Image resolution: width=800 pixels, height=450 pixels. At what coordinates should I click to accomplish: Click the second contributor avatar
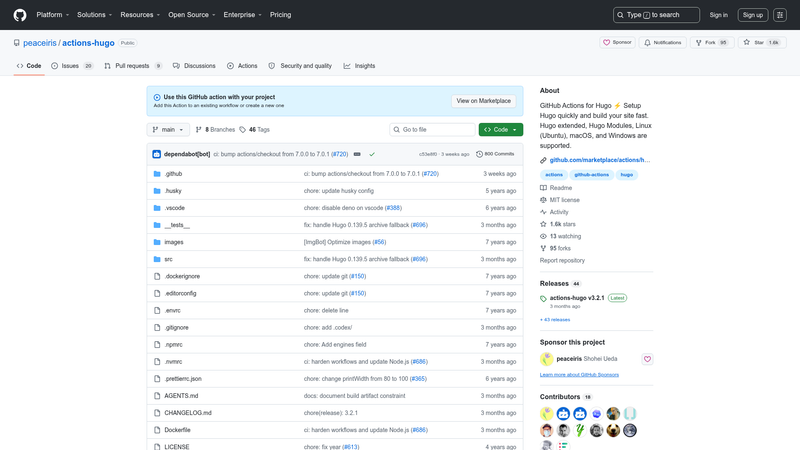(563, 414)
